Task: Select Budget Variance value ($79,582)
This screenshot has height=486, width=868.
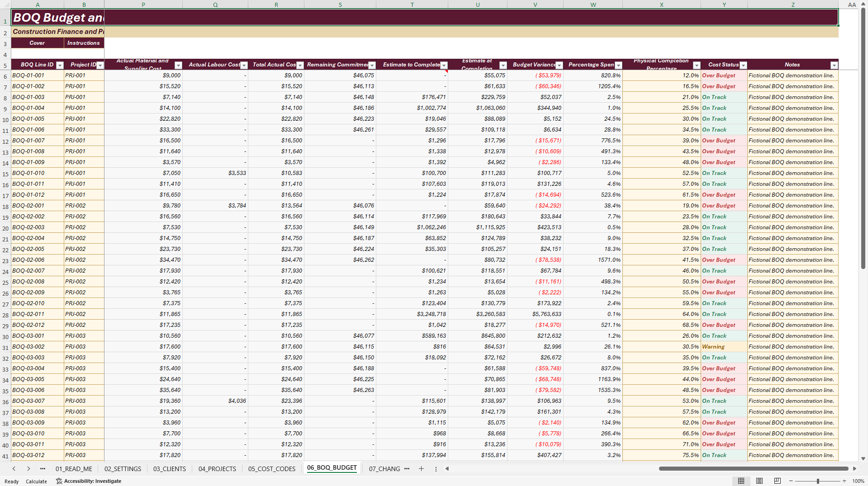Action: coord(536,390)
